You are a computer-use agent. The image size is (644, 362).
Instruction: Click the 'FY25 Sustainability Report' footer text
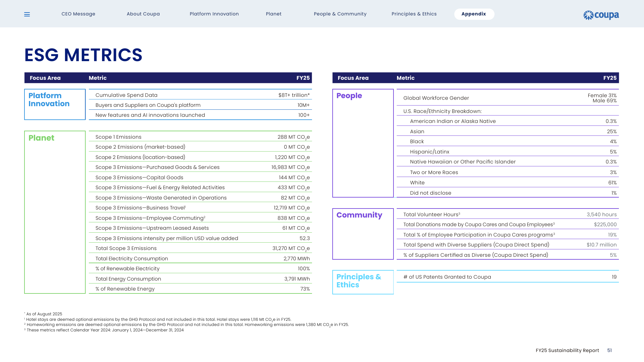(567, 350)
